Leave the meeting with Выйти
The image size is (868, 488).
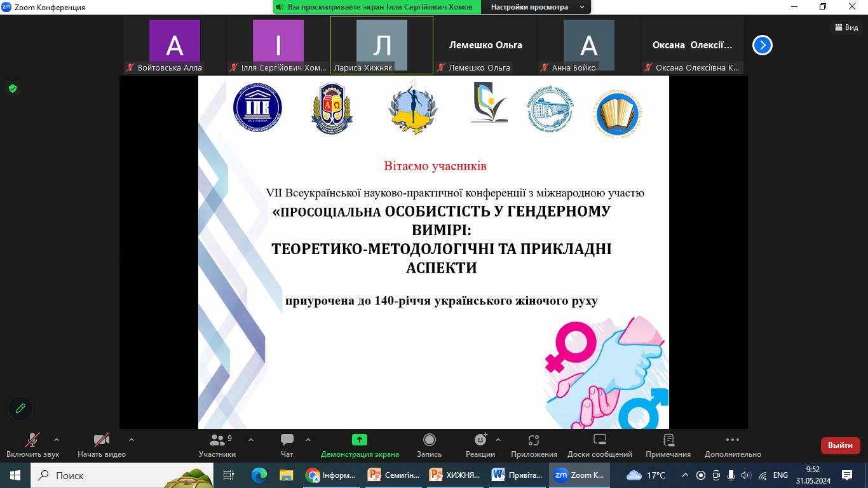(x=840, y=445)
